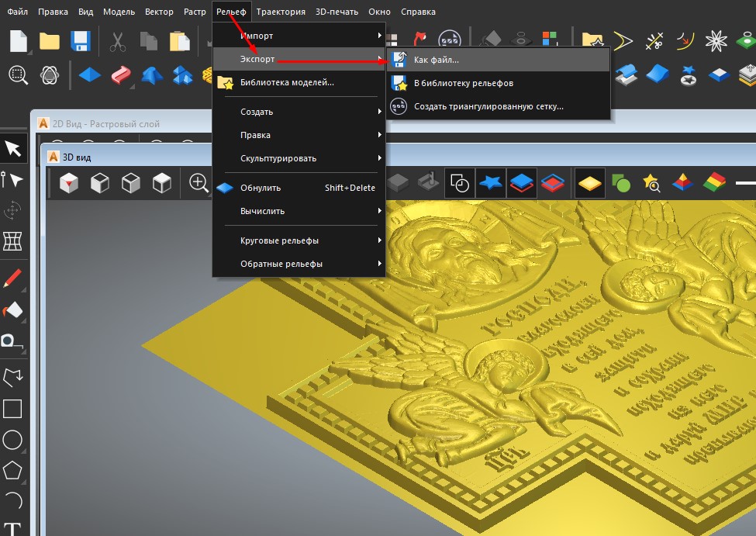This screenshot has height=536, width=756.
Task: Click the zoom-in magnifier in 3D view
Action: tap(198, 183)
